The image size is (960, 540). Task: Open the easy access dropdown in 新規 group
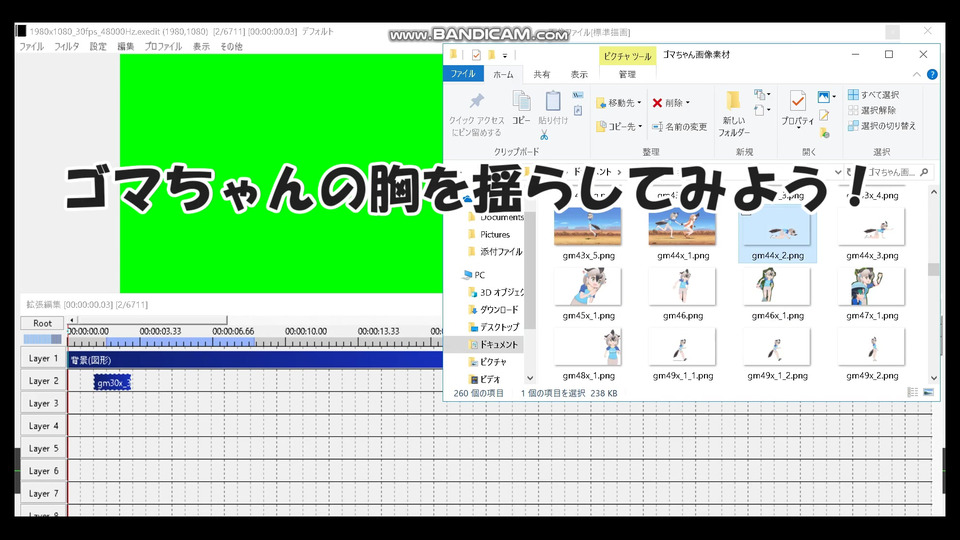click(762, 110)
